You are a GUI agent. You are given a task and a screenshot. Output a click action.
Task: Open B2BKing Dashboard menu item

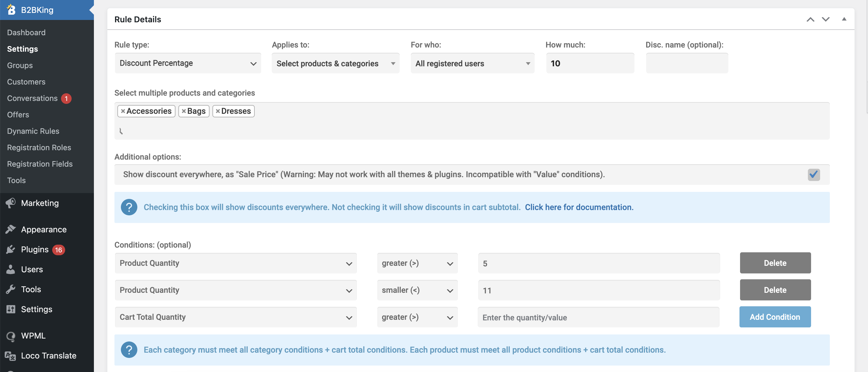click(x=26, y=32)
